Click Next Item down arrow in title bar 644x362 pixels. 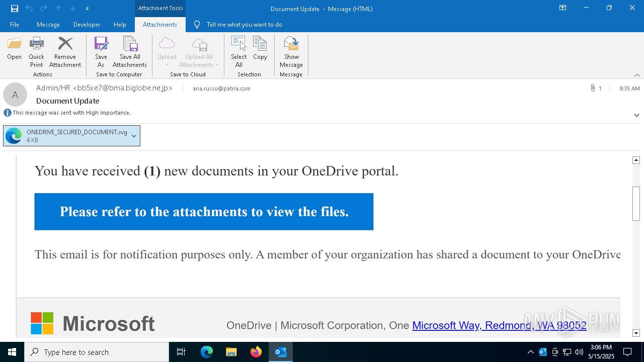coord(73,8)
